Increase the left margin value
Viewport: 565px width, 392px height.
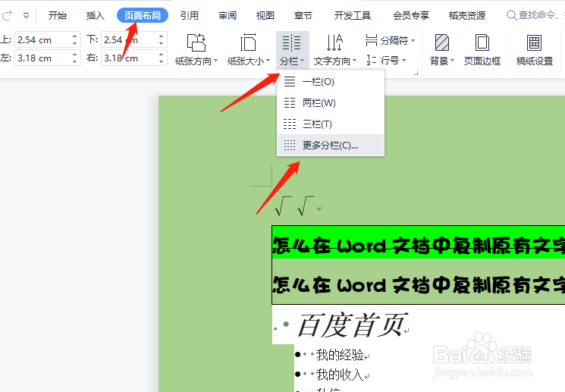pyautogui.click(x=74, y=55)
